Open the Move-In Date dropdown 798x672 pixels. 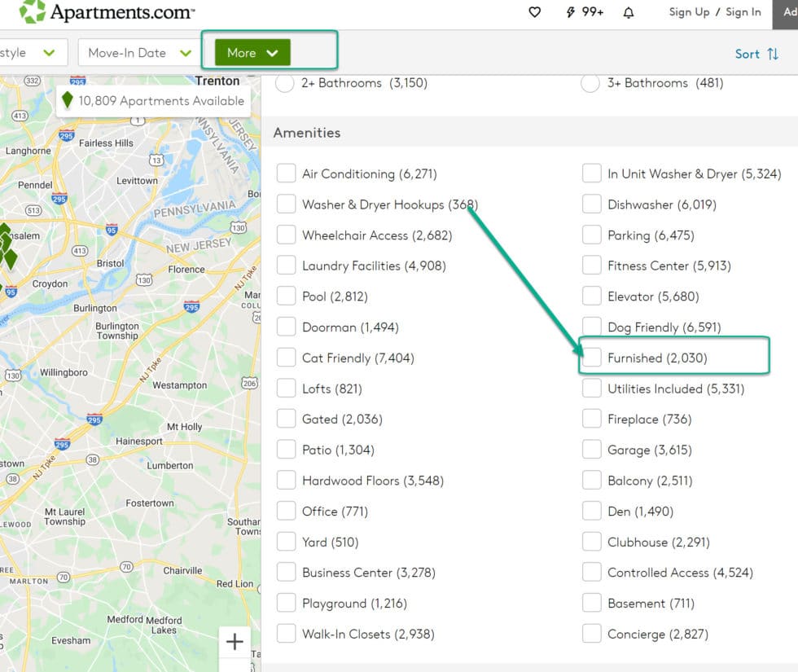(x=139, y=53)
